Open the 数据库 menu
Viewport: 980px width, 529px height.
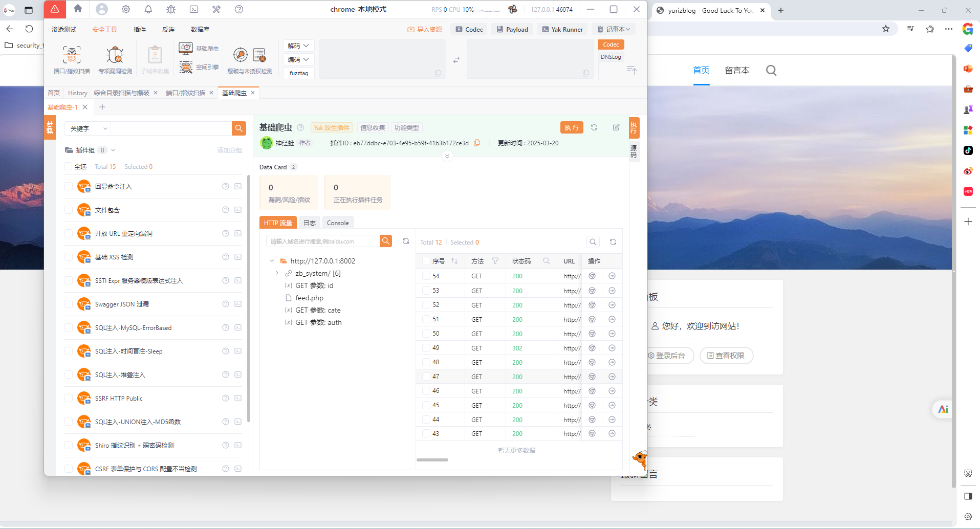[x=200, y=30]
